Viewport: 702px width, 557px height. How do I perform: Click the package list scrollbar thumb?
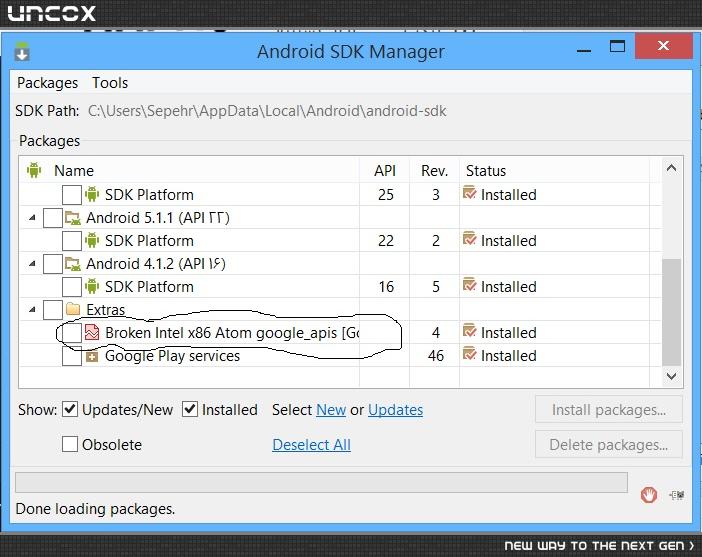[x=671, y=312]
